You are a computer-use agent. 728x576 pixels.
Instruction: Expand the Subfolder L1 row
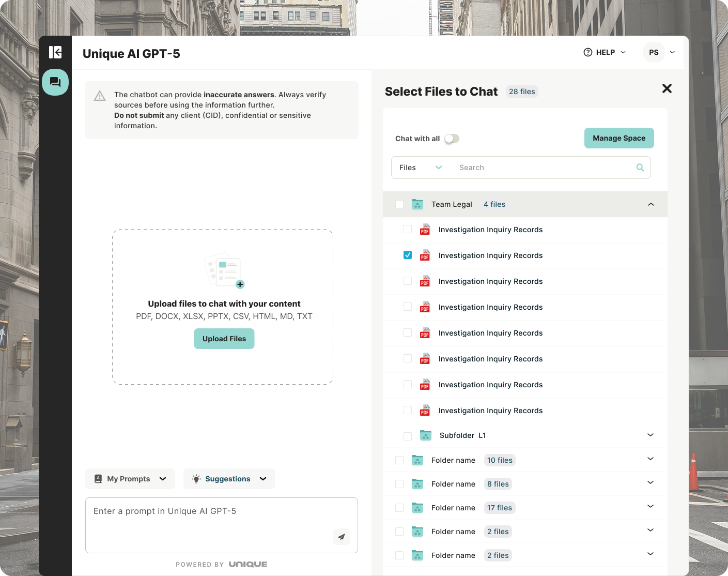(650, 435)
